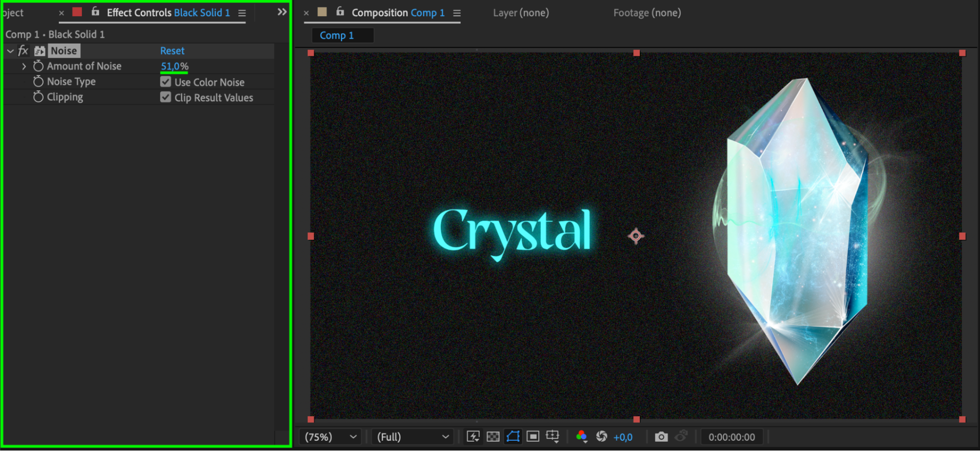Click the Comp 1 • Black Solid 1 header
This screenshot has height=451, width=980.
55,34
